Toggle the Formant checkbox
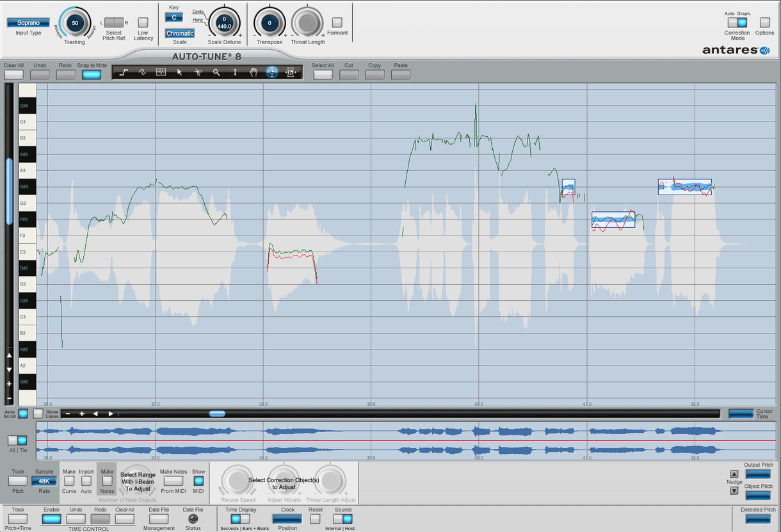 coord(337,22)
